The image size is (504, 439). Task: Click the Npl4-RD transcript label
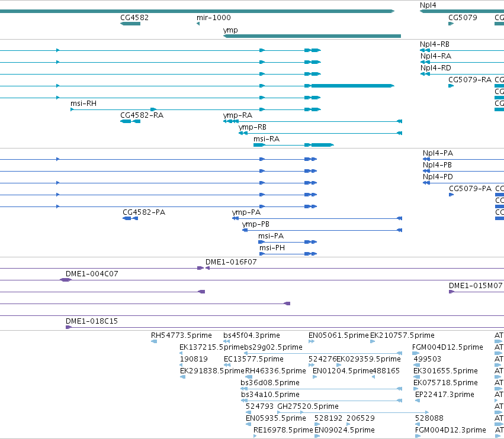coord(436,68)
